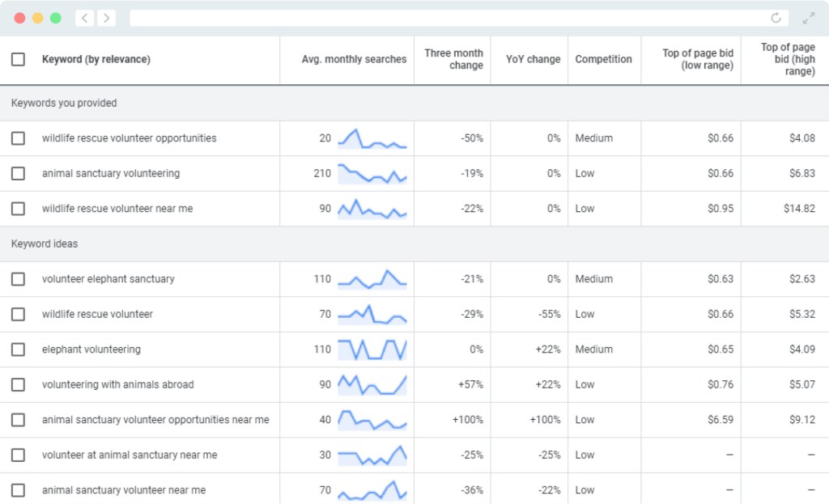Toggle the select-all checkbox in header

[18, 59]
